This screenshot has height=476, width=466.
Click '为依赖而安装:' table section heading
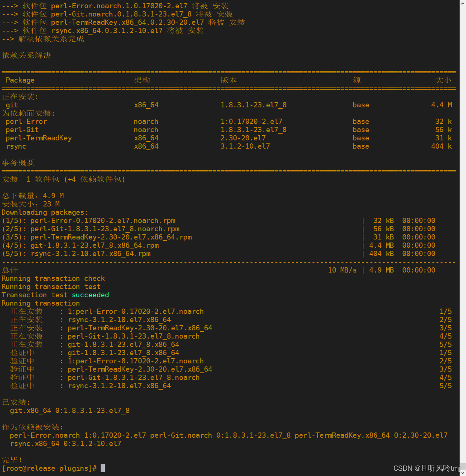coord(28,113)
